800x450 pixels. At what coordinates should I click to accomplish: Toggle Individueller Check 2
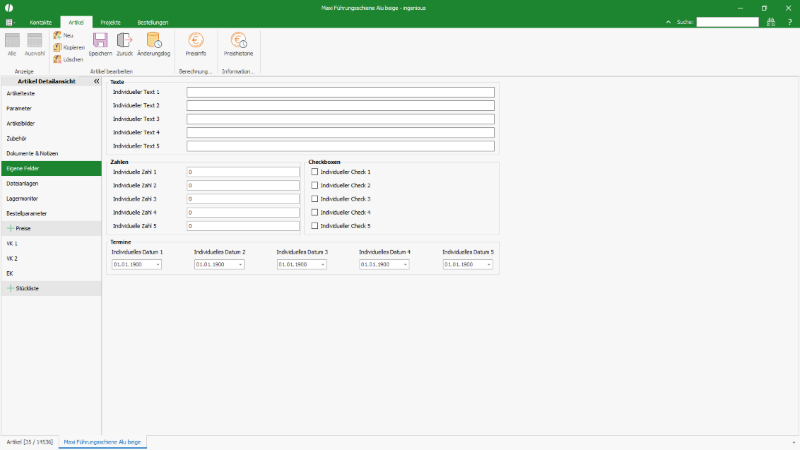[315, 185]
